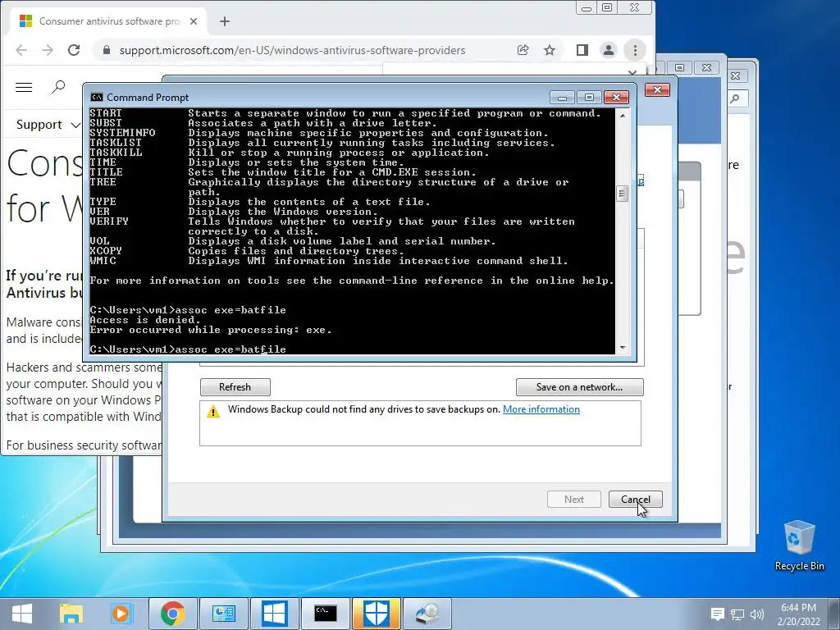840x630 pixels.
Task: Click Command Prompt scrollbar up arrow
Action: pyautogui.click(x=623, y=115)
